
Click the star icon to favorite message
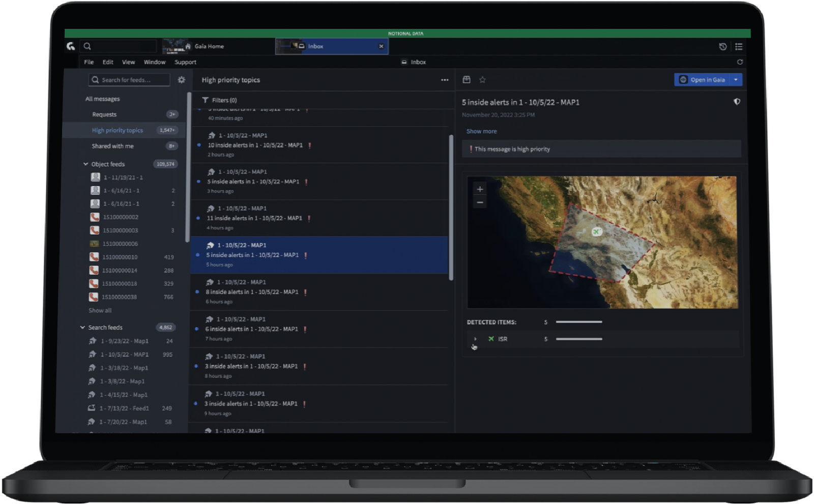pyautogui.click(x=482, y=80)
